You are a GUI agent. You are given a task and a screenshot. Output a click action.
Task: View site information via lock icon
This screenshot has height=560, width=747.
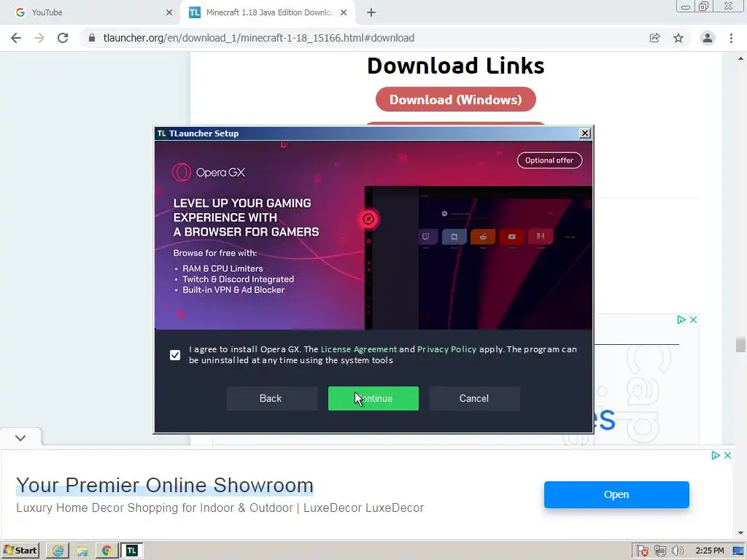click(92, 38)
